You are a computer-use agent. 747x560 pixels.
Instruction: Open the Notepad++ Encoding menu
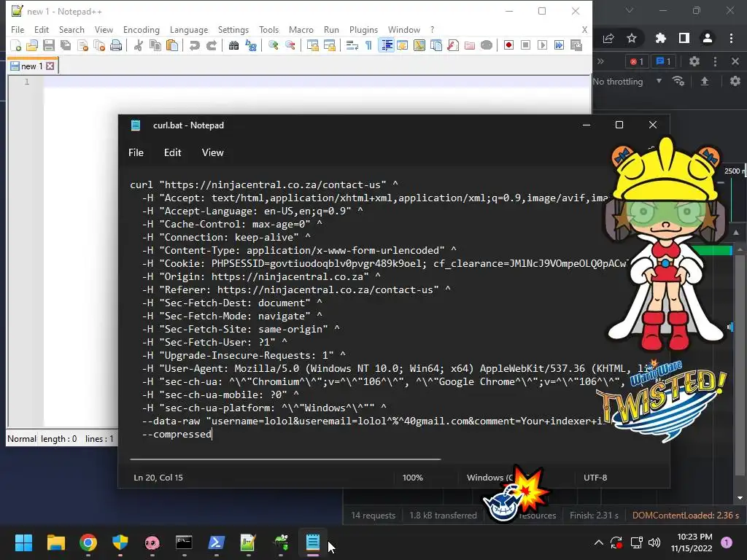pos(142,29)
